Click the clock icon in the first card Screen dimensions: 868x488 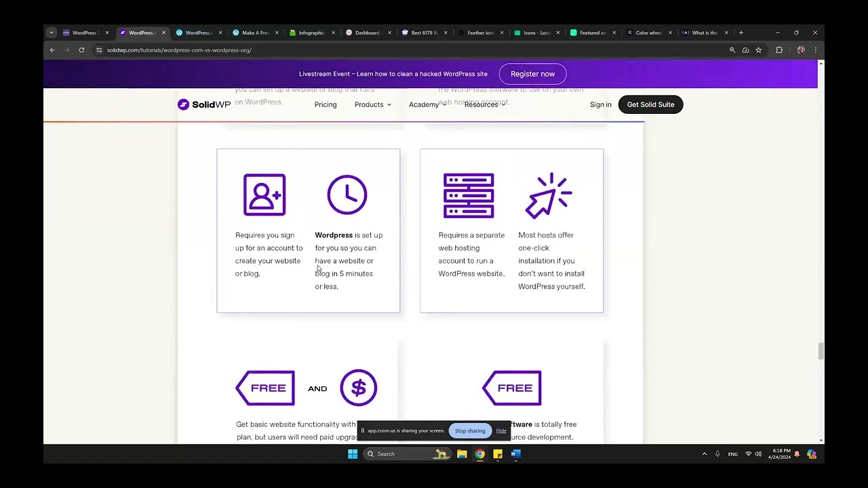[x=347, y=195]
